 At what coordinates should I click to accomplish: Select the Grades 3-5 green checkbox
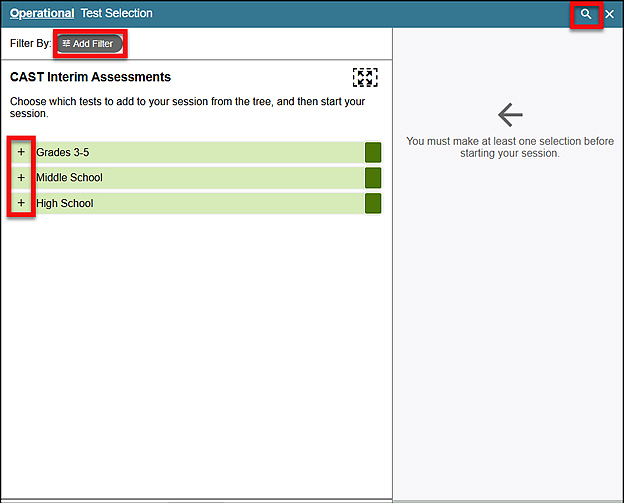tap(373, 152)
